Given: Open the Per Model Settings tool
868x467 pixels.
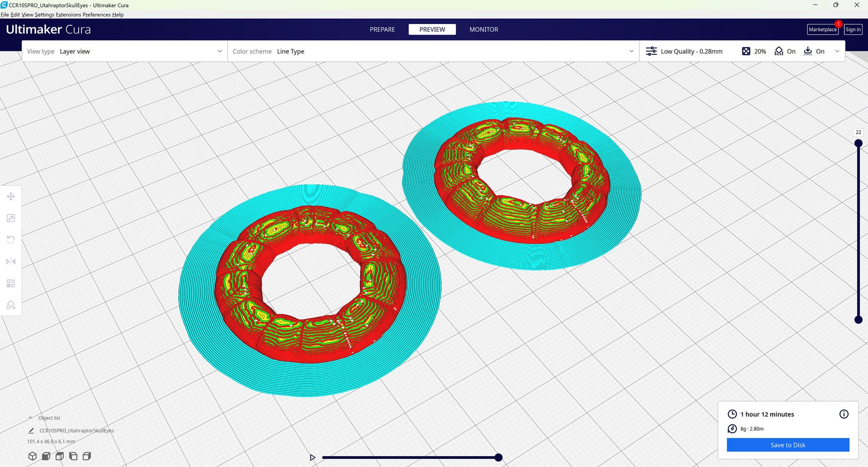Looking at the screenshot, I should (x=11, y=283).
